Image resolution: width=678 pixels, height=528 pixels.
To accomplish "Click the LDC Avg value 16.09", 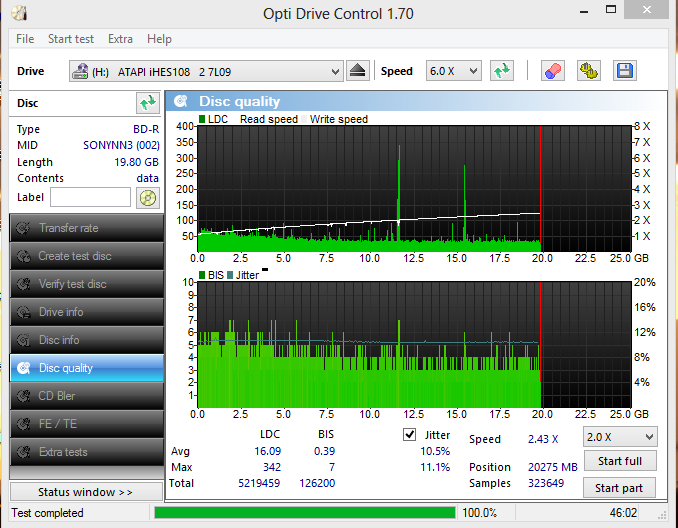I will [267, 451].
